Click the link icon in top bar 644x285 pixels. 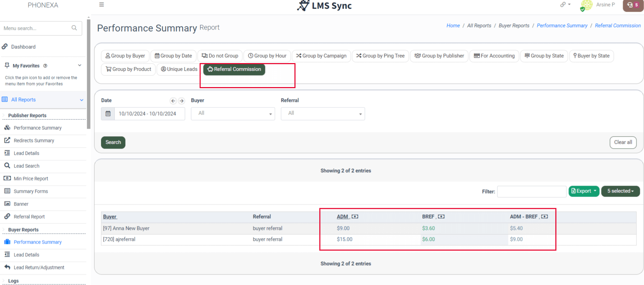(563, 5)
